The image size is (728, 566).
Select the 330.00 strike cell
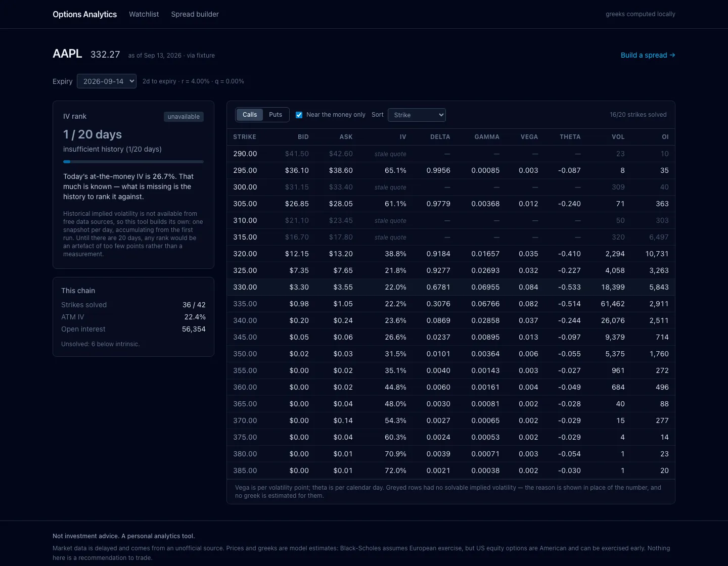(x=245, y=287)
